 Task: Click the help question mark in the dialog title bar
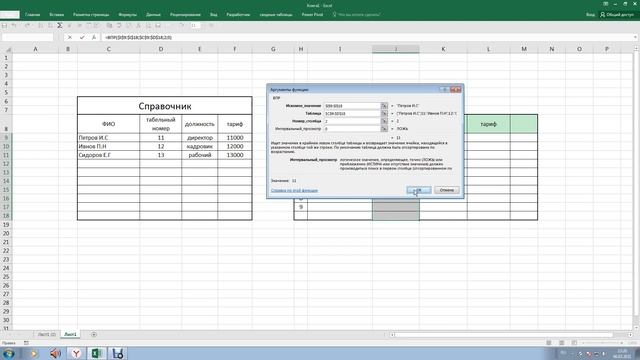pyautogui.click(x=445, y=89)
